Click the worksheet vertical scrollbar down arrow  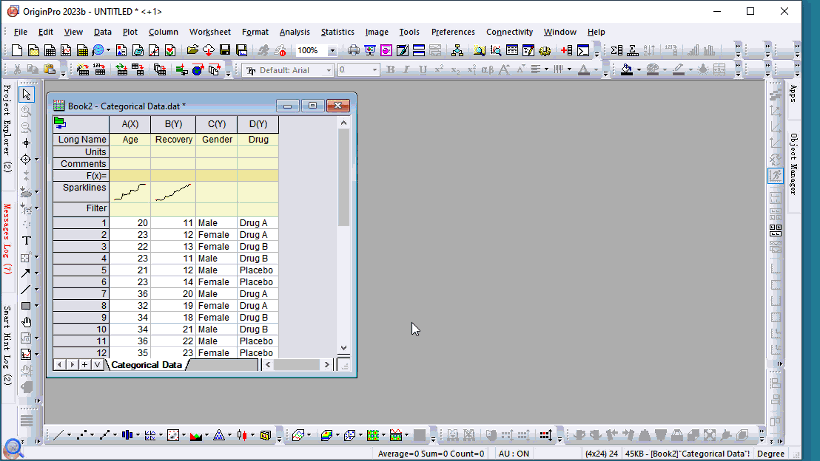point(343,348)
